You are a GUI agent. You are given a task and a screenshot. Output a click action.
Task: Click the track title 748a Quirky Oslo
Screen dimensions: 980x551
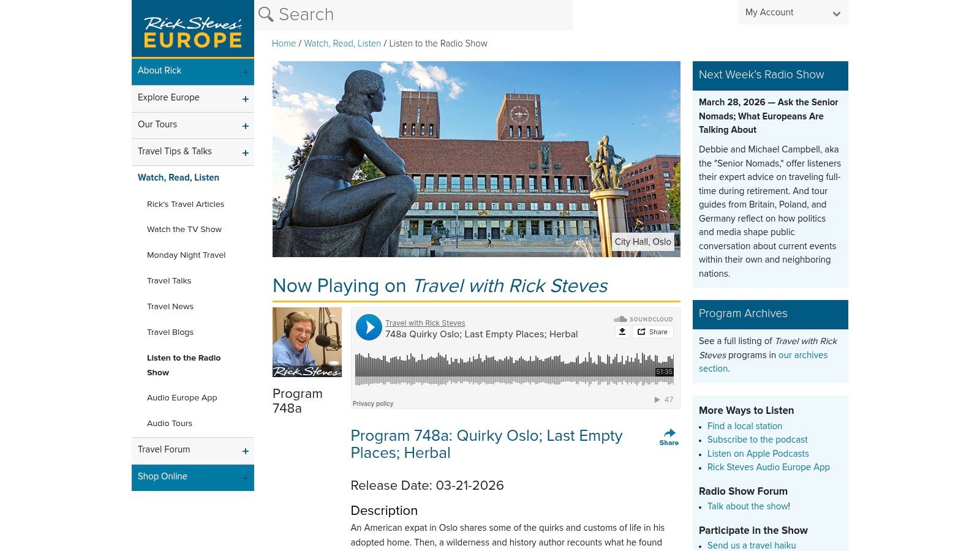[481, 334]
